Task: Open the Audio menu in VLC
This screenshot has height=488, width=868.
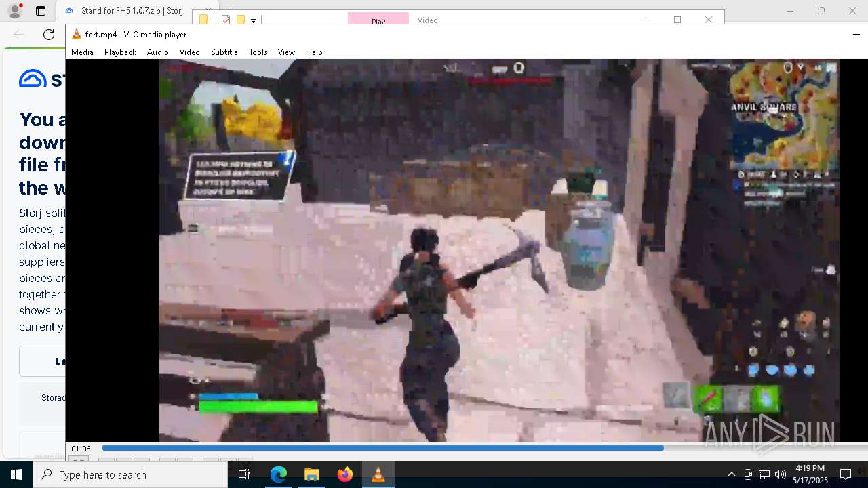Action: [x=157, y=52]
